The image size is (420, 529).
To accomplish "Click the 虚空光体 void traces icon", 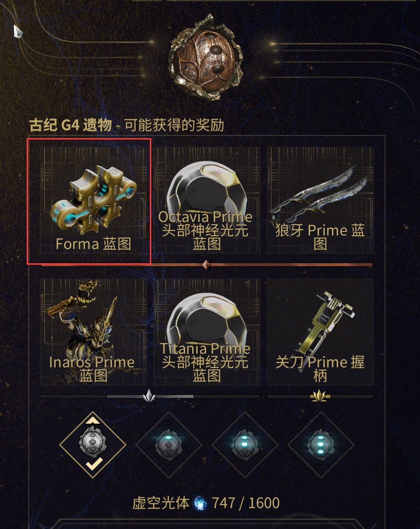I will click(x=201, y=504).
